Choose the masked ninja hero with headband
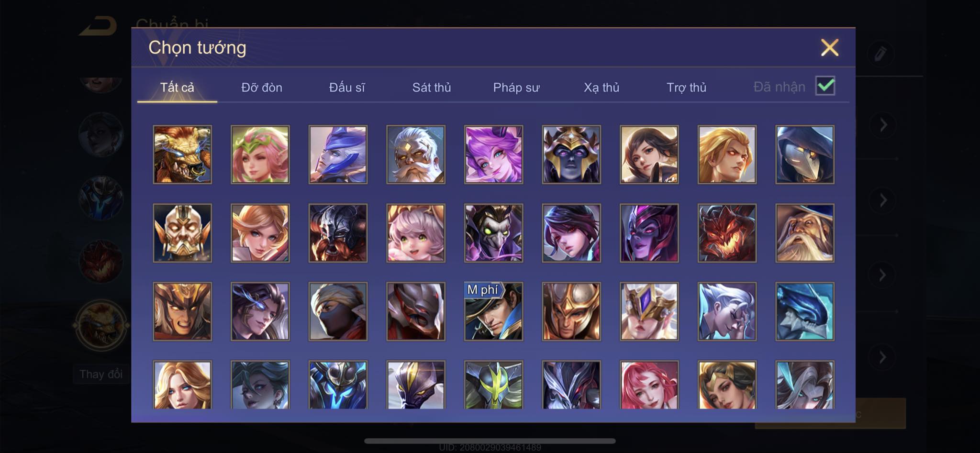980x453 pixels. pyautogui.click(x=338, y=311)
